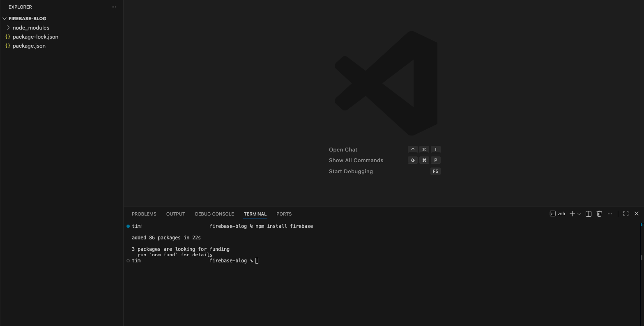
Task: Split the terminal panel
Action: pyautogui.click(x=589, y=214)
